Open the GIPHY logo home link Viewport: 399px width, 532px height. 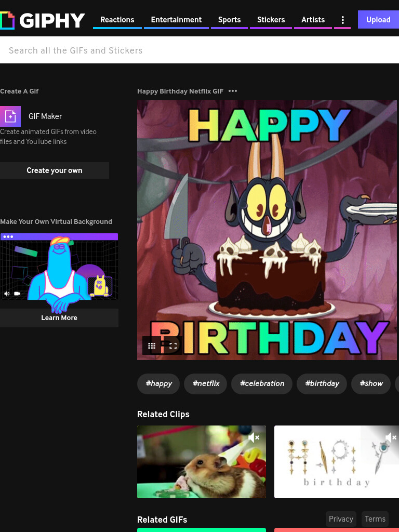42,20
